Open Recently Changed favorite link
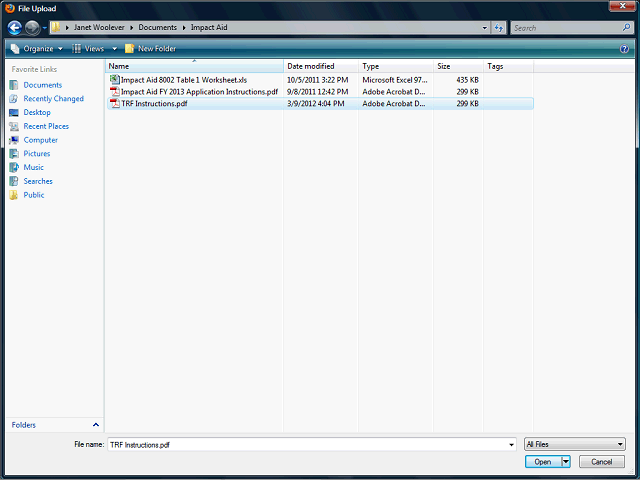The image size is (640, 480). 53,99
